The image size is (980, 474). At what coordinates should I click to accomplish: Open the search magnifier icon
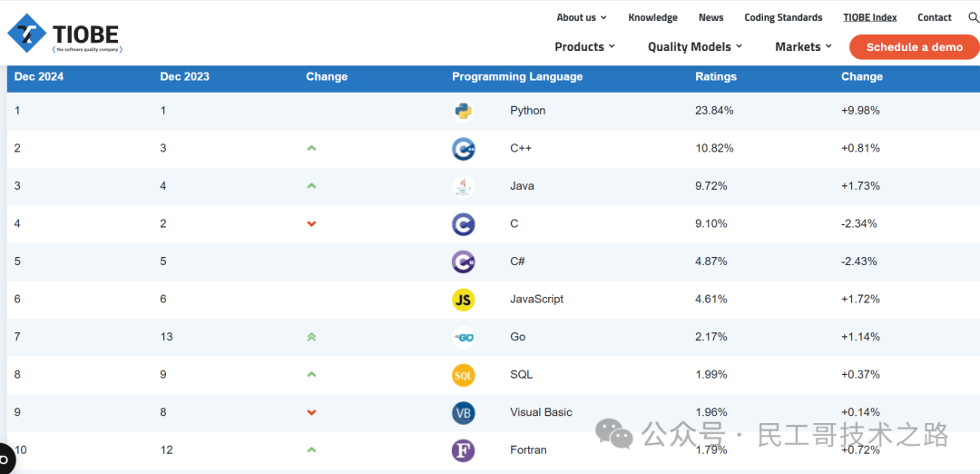point(973,17)
